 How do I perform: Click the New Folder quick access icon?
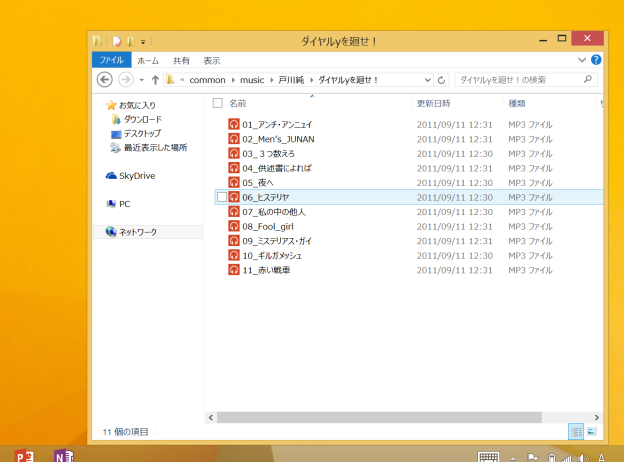pos(131,41)
